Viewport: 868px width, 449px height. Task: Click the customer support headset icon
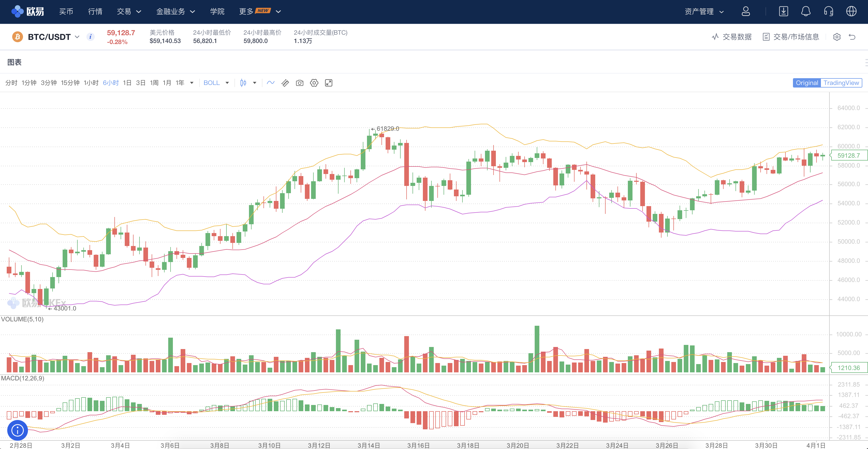click(828, 11)
